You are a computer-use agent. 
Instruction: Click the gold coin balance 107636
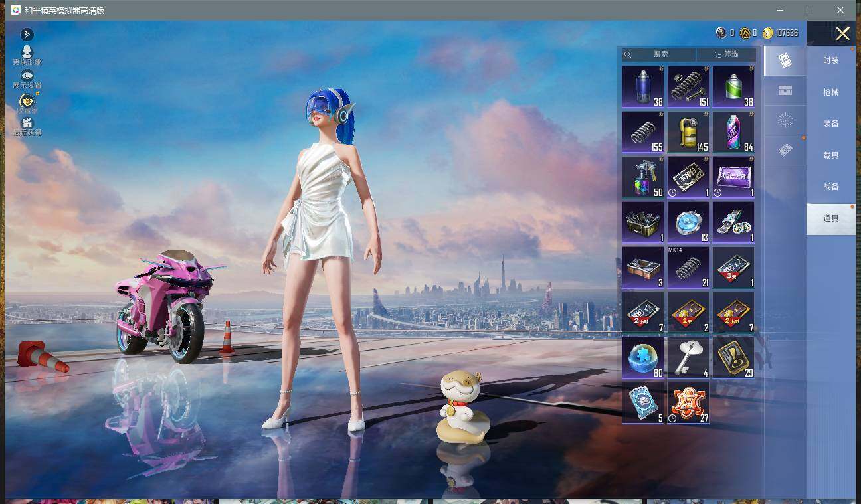pos(781,33)
